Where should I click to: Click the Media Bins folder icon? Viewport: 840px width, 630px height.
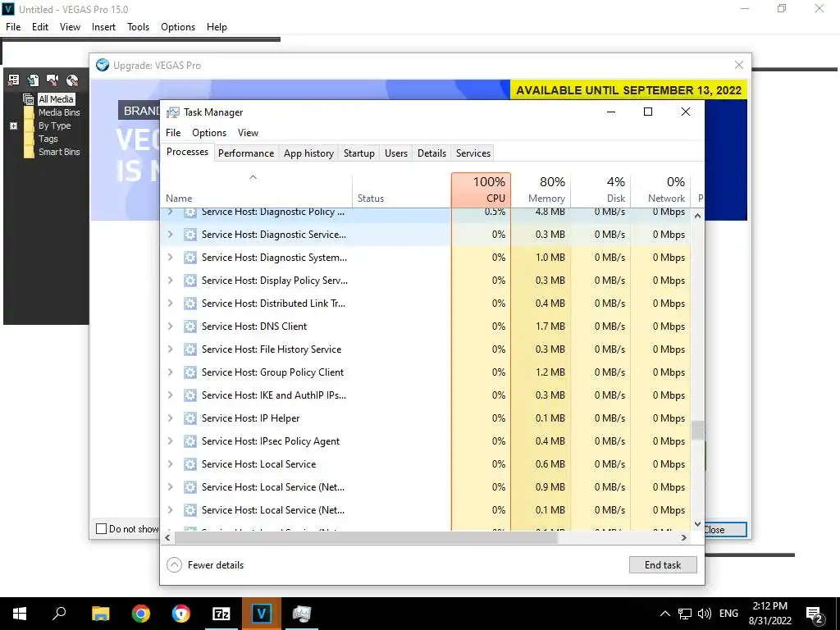(29, 112)
